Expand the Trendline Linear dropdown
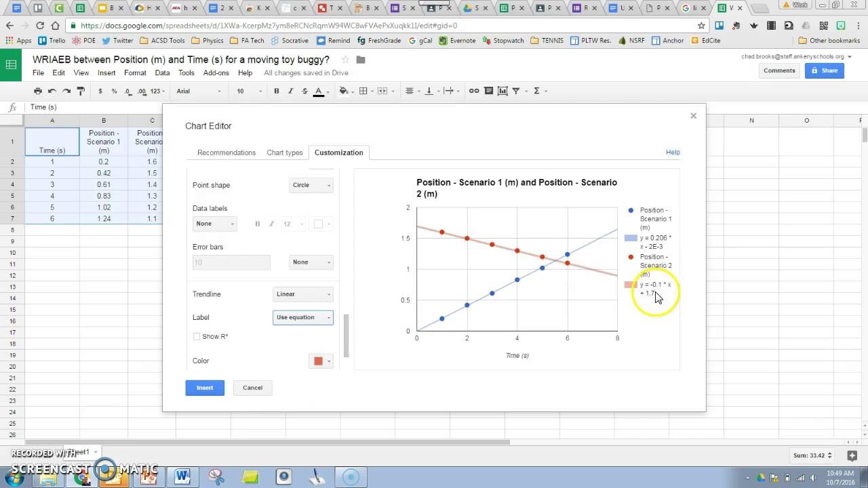Screen dimensions: 868x488 click(x=302, y=294)
